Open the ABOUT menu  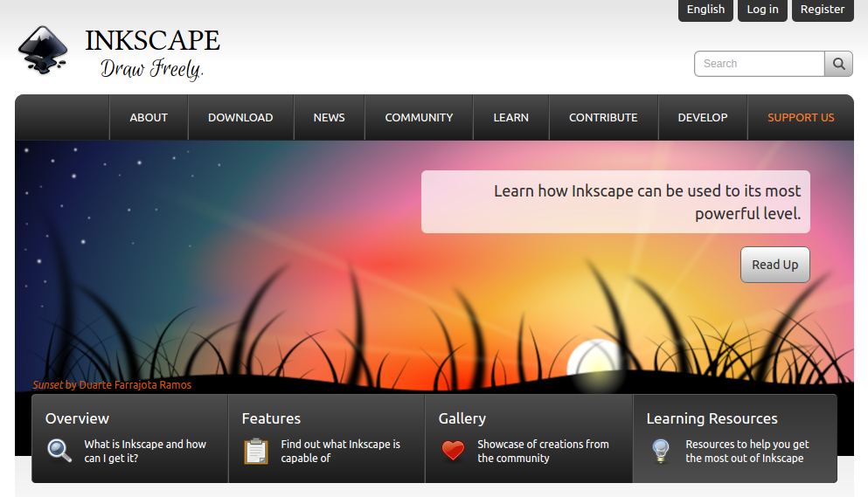(x=149, y=117)
